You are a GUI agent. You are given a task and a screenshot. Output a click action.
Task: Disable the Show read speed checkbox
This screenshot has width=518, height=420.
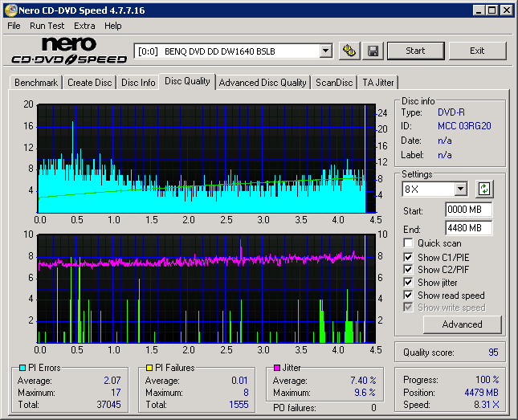click(x=409, y=296)
